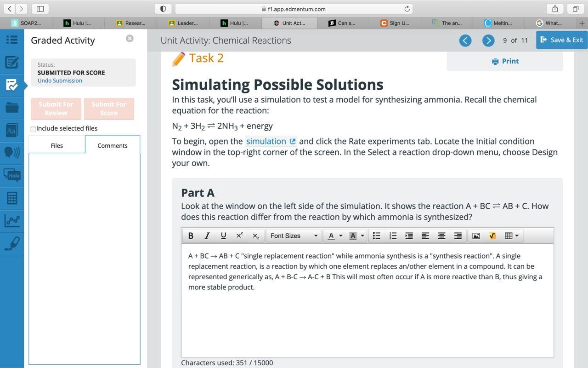Open the graphing tool icon
This screenshot has width=588, height=368.
click(x=12, y=220)
